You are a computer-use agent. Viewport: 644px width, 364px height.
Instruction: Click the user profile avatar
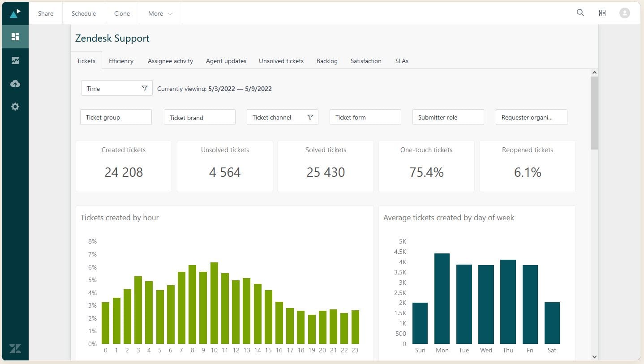tap(624, 13)
